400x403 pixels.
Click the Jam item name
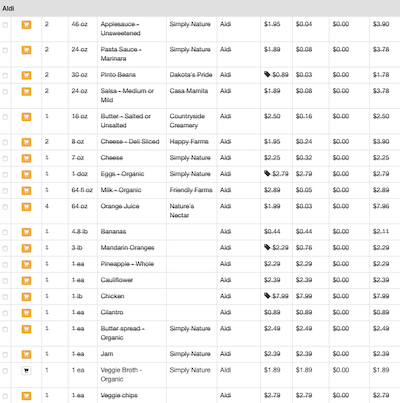(107, 354)
